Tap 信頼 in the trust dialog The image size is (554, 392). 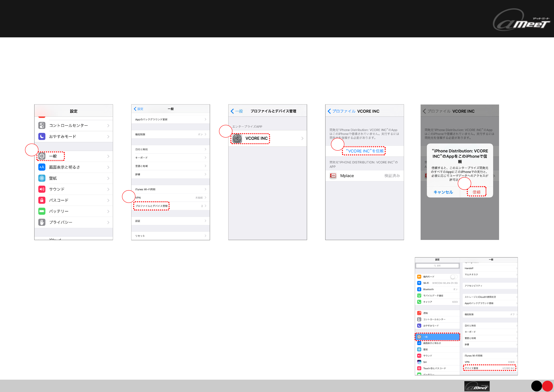click(x=476, y=192)
